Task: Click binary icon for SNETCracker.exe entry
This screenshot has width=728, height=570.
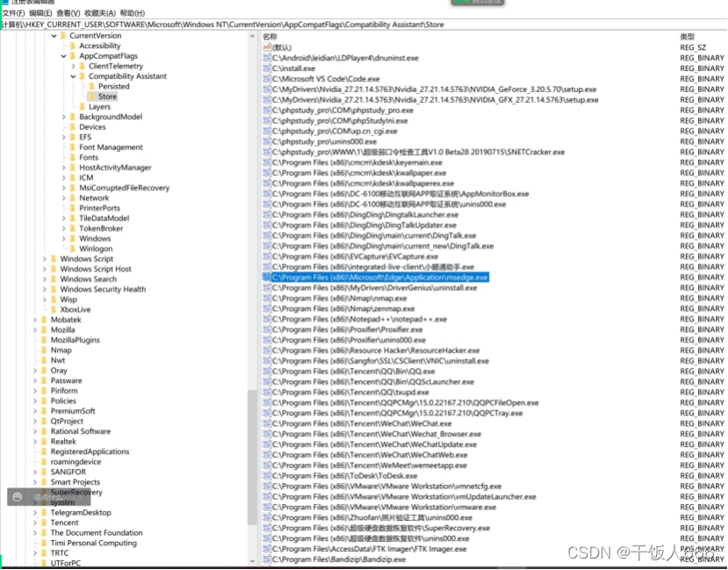Action: (x=266, y=152)
